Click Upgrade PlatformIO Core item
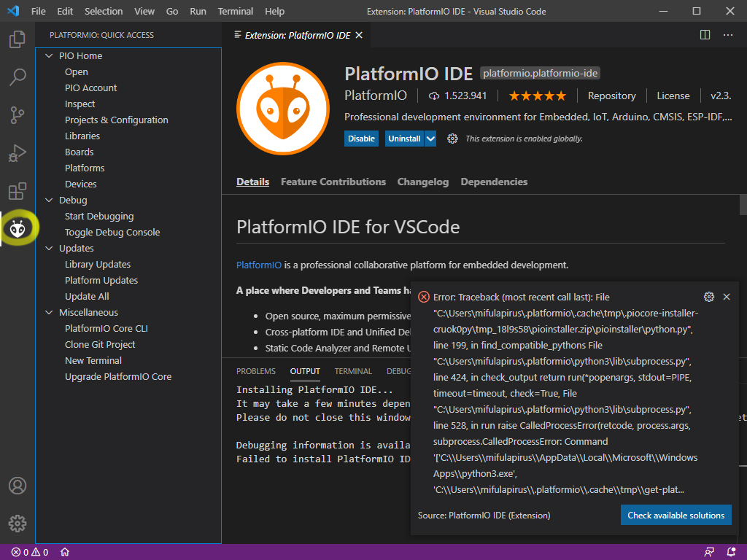 tap(118, 377)
